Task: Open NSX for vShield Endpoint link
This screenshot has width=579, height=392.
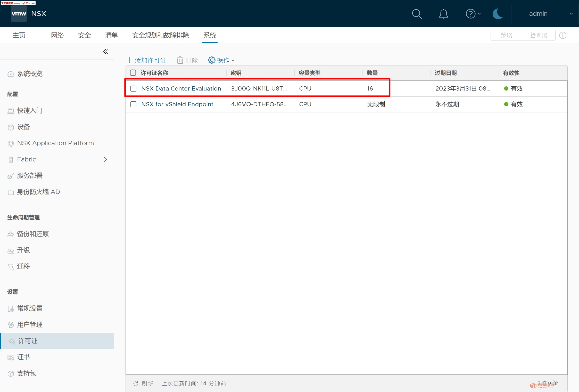Action: [x=177, y=104]
